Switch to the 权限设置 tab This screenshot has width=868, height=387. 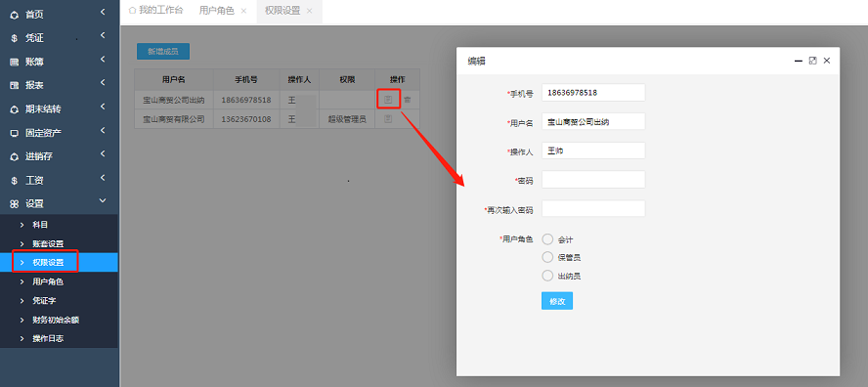point(282,11)
